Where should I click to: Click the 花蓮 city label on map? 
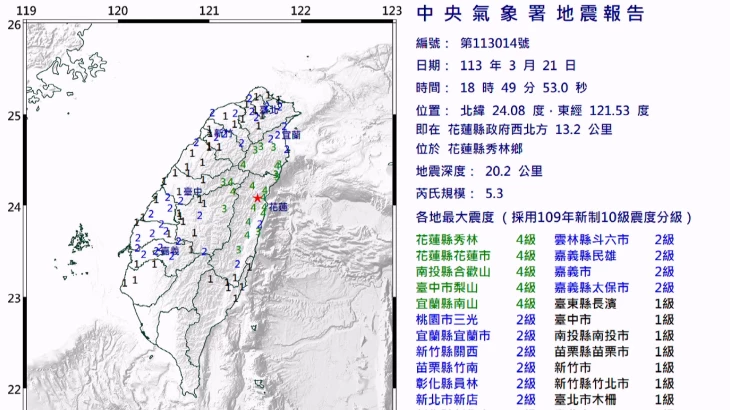279,207
